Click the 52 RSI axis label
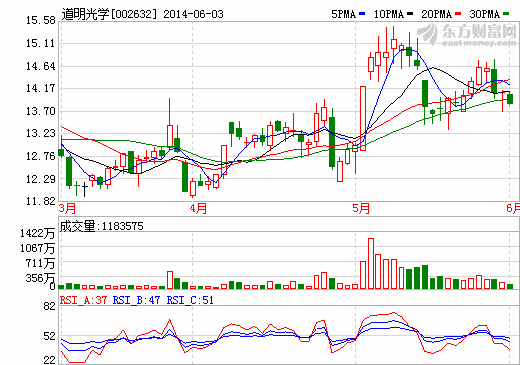Screen dimensions: 520x365 49,337
